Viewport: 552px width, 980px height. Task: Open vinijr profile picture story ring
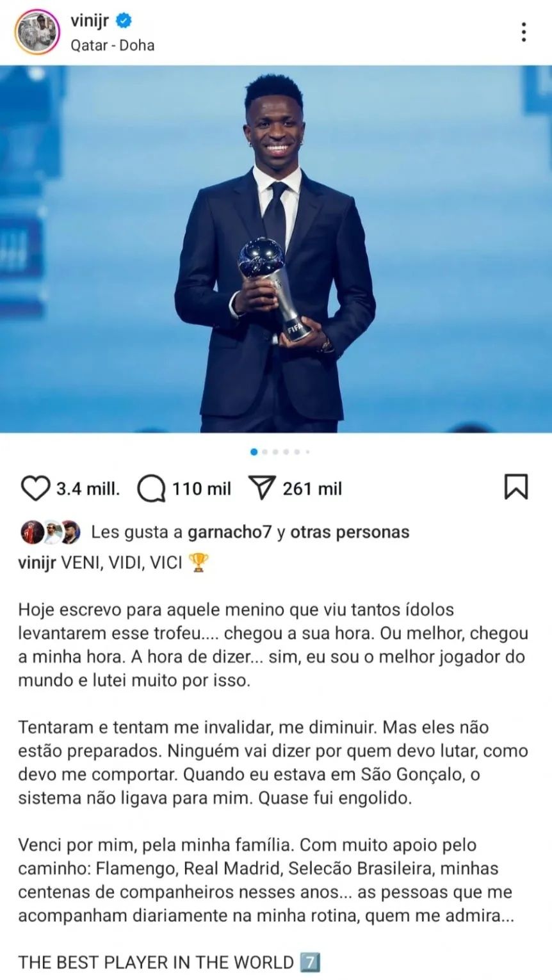[x=37, y=32]
